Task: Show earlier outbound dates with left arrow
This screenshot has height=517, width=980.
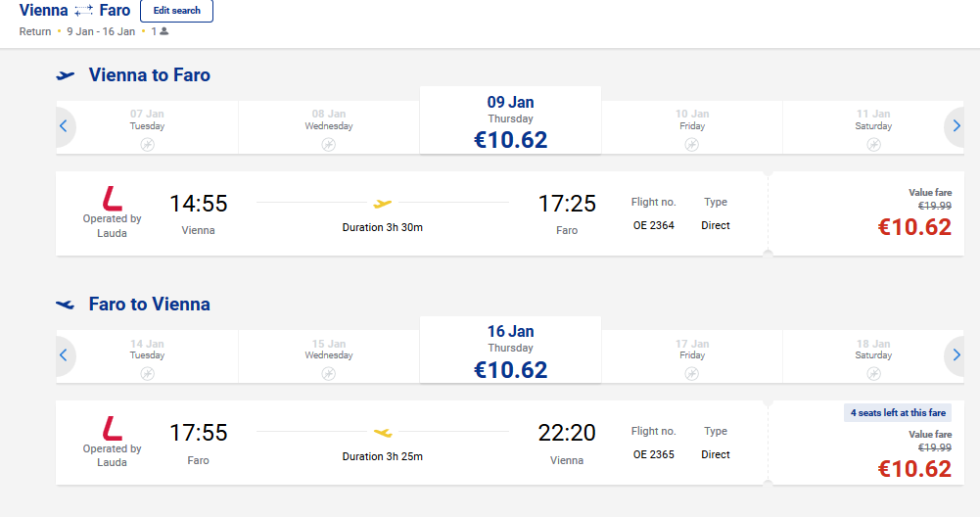Action: tap(64, 126)
